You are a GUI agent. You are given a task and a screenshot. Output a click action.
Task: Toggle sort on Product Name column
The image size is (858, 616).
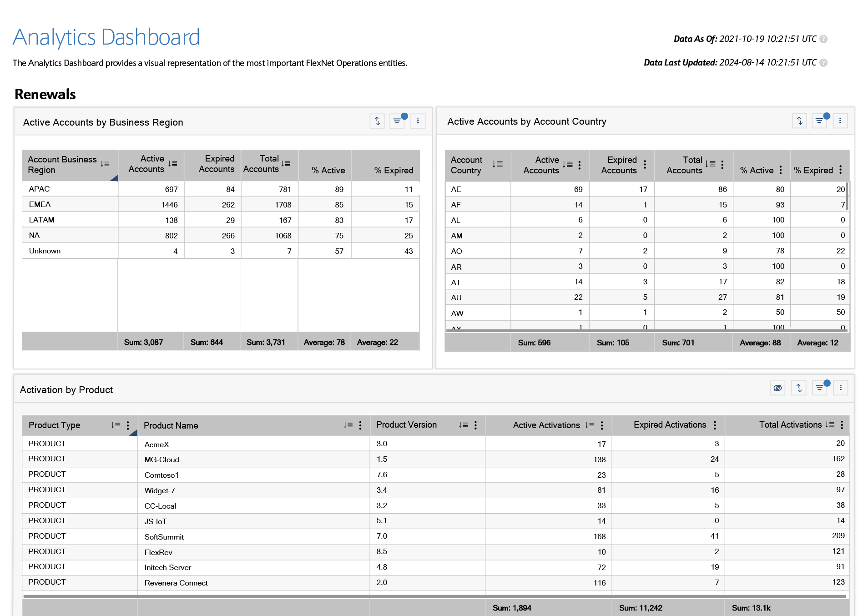[x=348, y=425]
